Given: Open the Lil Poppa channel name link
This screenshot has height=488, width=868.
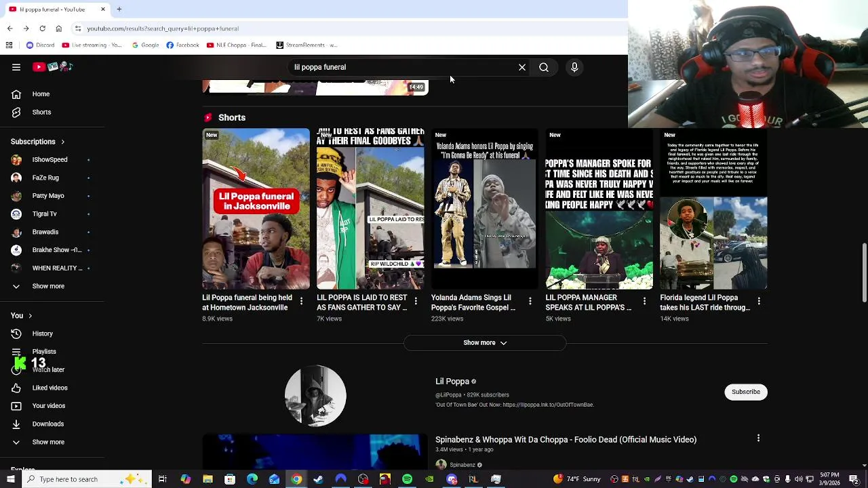Looking at the screenshot, I should 452,382.
